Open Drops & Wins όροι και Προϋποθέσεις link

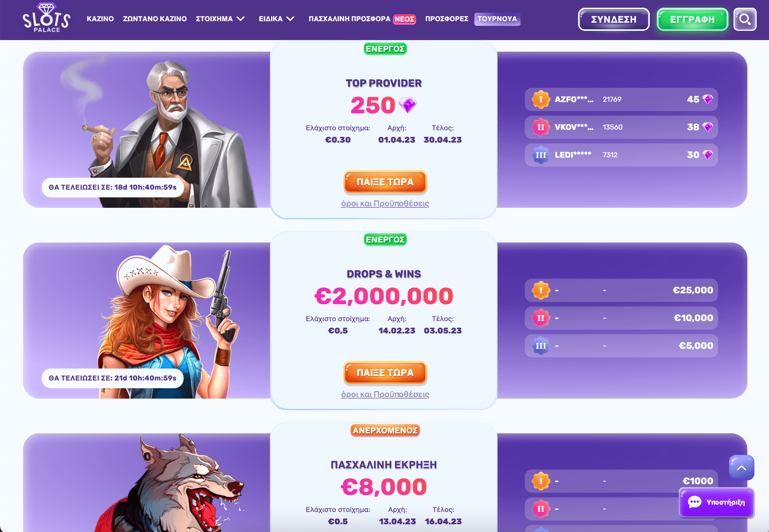(385, 394)
